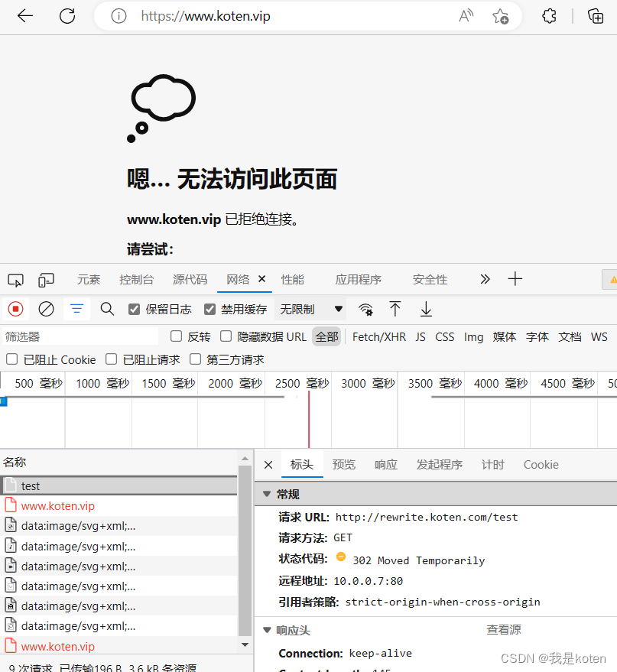Export requests as HAR file

tap(426, 309)
